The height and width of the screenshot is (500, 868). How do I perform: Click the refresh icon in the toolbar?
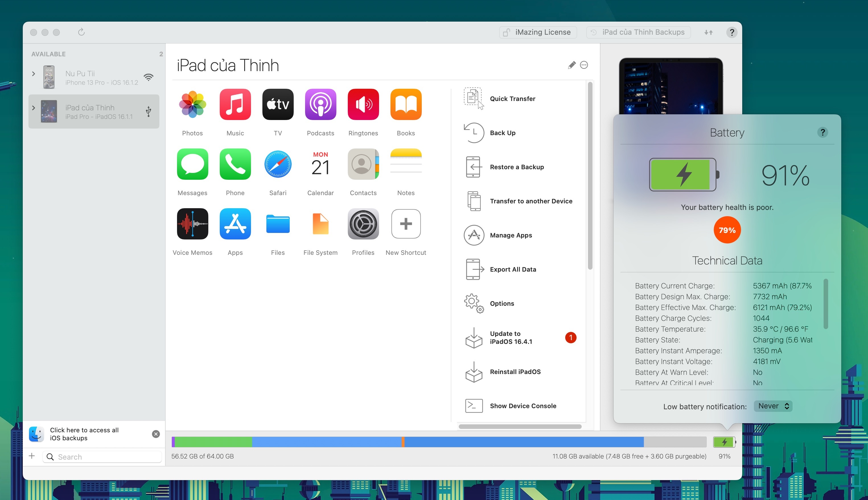click(81, 32)
